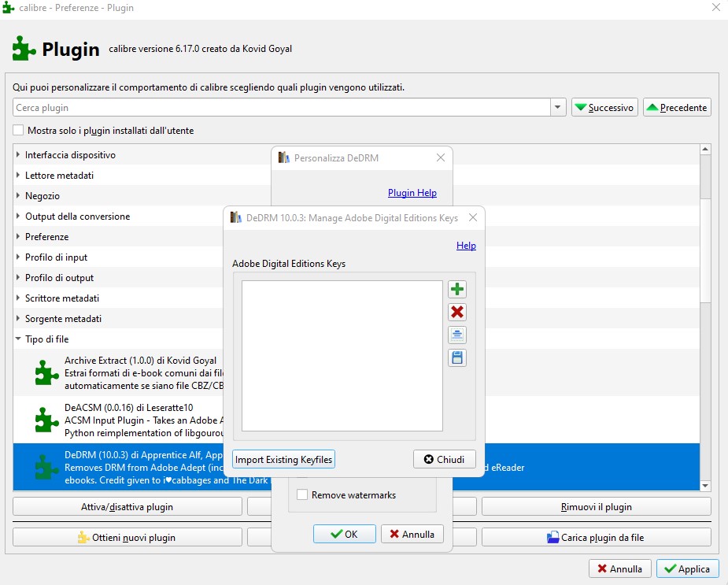
Task: Click Import Existing Keyfiles
Action: point(283,458)
